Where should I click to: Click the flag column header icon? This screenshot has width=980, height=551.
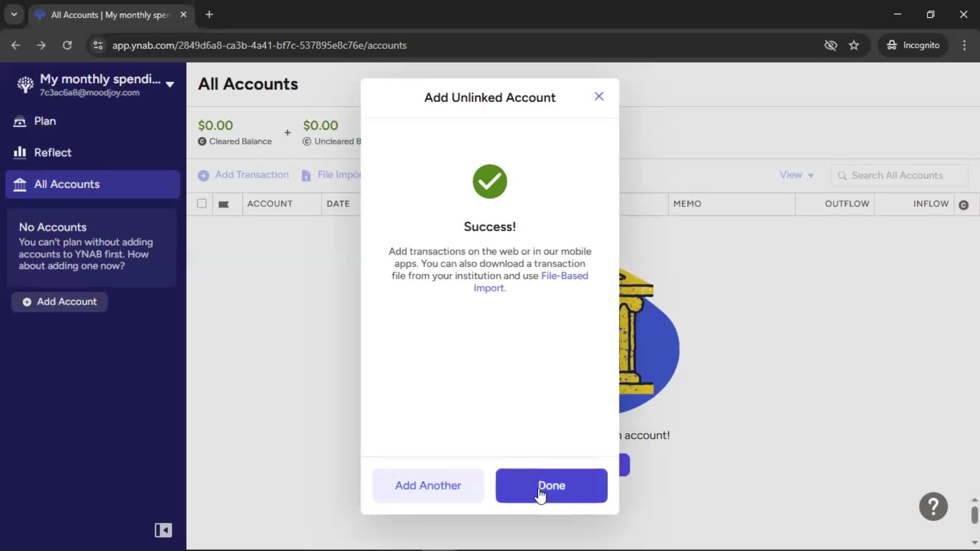(224, 204)
